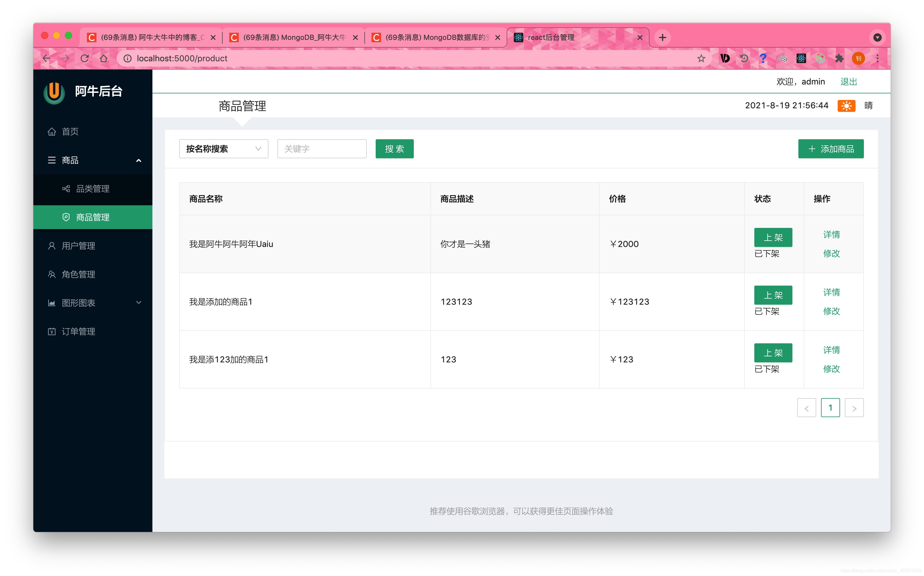This screenshot has height=576, width=924.
Task: Click the 添加商品 button
Action: coord(831,148)
